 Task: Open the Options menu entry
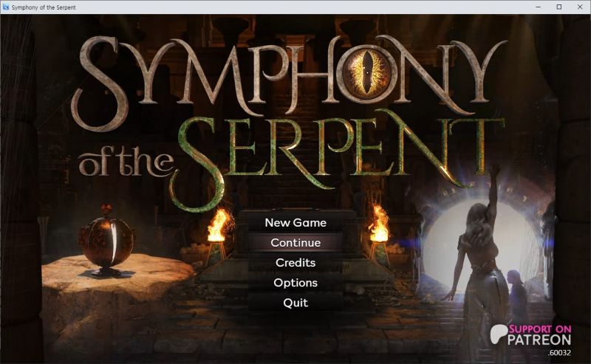click(x=295, y=283)
